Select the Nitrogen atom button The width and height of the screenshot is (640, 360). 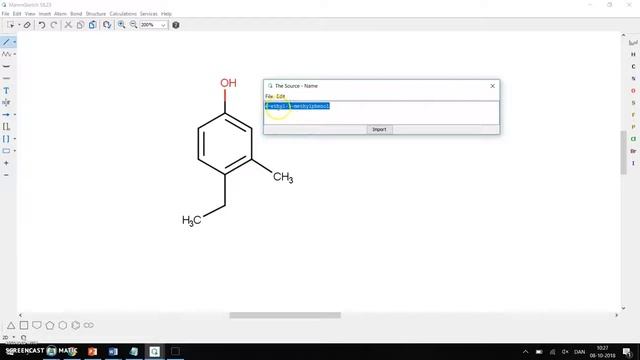click(x=633, y=78)
